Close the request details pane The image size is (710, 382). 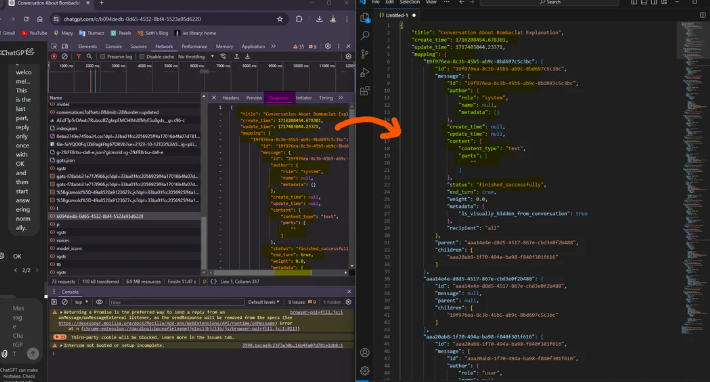(x=214, y=98)
